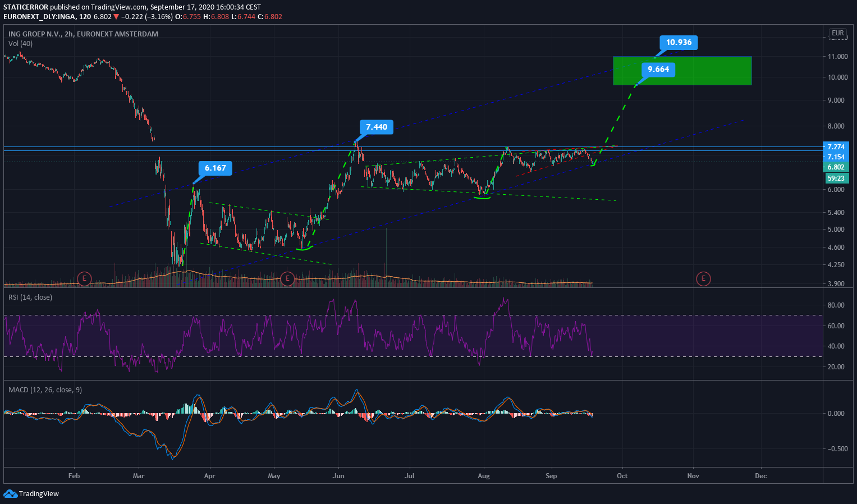857x504 pixels.
Task: Click the MACD (12, 26, close, 9) label
Action: point(45,390)
